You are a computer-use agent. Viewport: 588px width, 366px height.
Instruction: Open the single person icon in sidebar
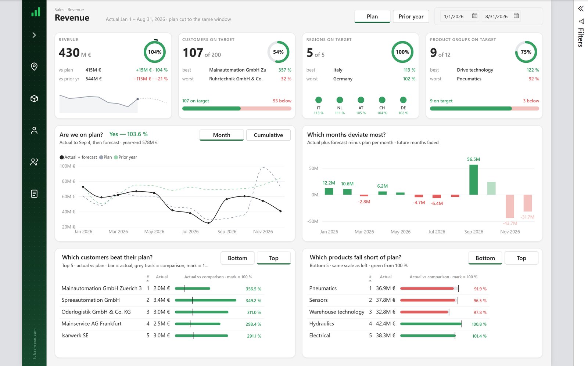pos(34,130)
